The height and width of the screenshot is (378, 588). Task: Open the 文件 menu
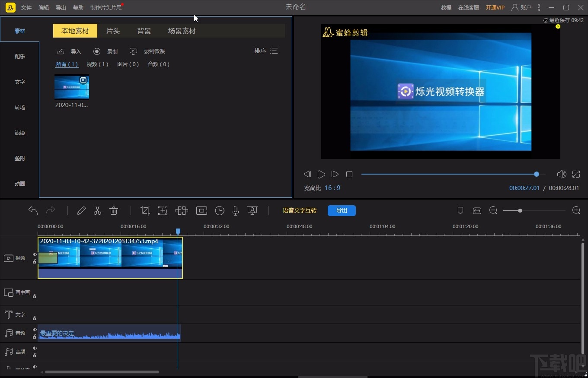pyautogui.click(x=26, y=8)
